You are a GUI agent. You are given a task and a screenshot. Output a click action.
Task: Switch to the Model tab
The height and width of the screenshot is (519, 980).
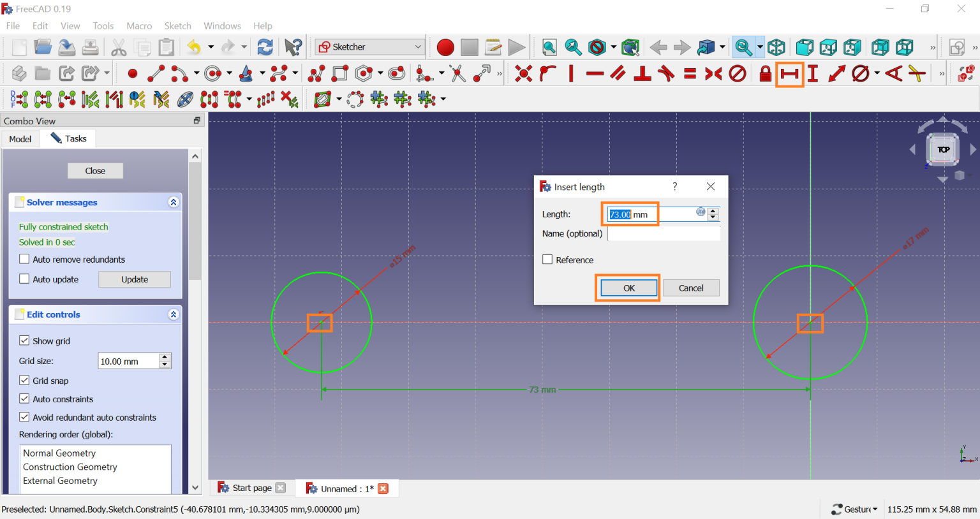20,139
